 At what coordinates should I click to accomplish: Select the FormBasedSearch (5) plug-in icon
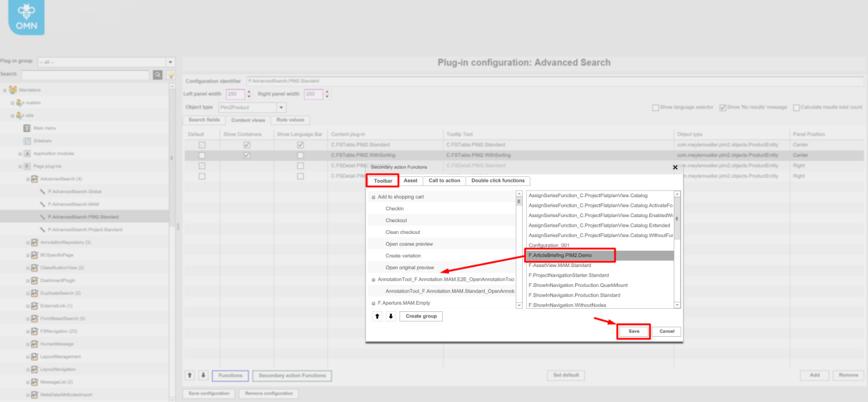[x=35, y=319]
